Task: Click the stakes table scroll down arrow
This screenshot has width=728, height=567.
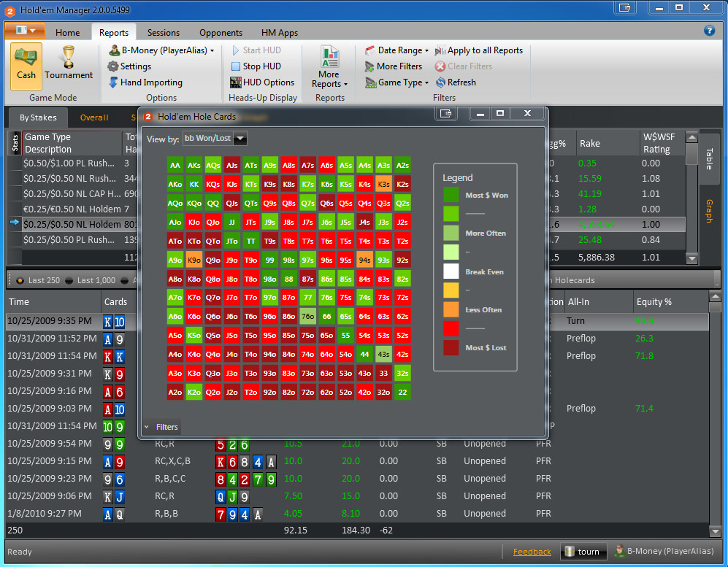Action: pyautogui.click(x=691, y=258)
